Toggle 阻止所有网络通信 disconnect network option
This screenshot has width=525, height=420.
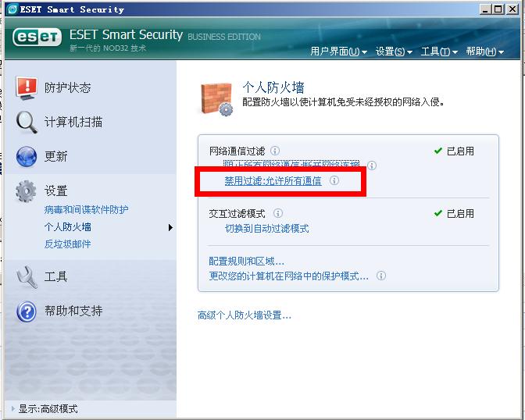291,164
